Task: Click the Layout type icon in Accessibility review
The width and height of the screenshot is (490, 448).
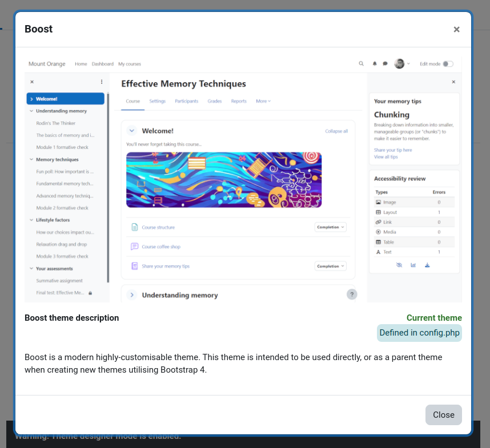Action: tap(378, 212)
